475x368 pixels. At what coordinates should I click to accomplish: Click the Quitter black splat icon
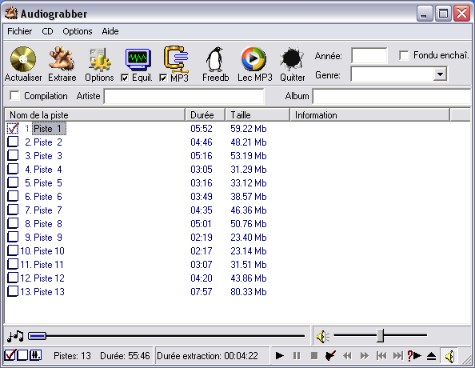(292, 59)
